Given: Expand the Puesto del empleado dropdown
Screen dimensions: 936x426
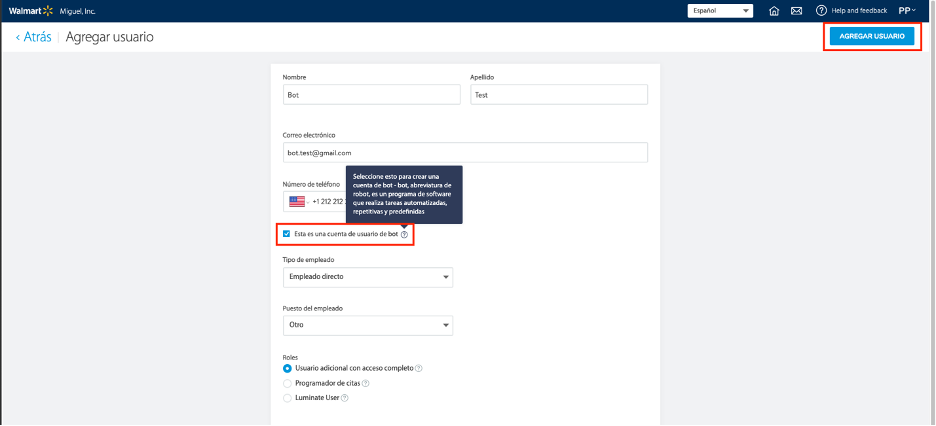Looking at the screenshot, I should pos(367,325).
